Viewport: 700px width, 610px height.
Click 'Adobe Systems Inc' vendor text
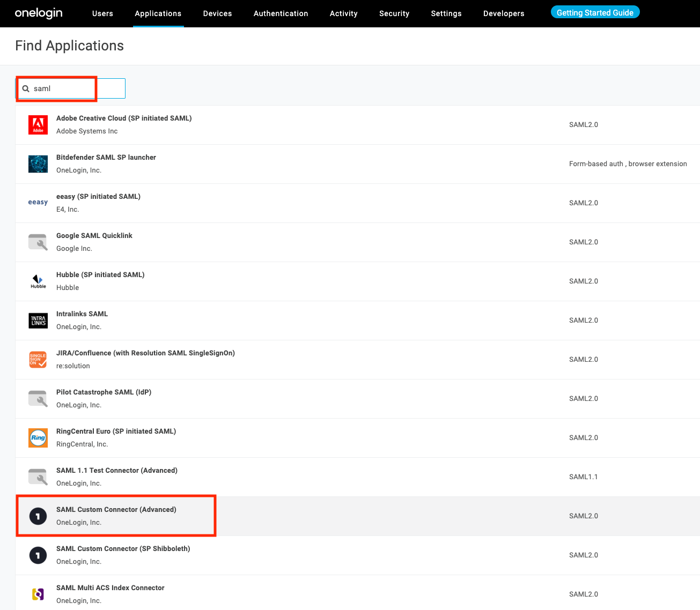click(x=87, y=131)
